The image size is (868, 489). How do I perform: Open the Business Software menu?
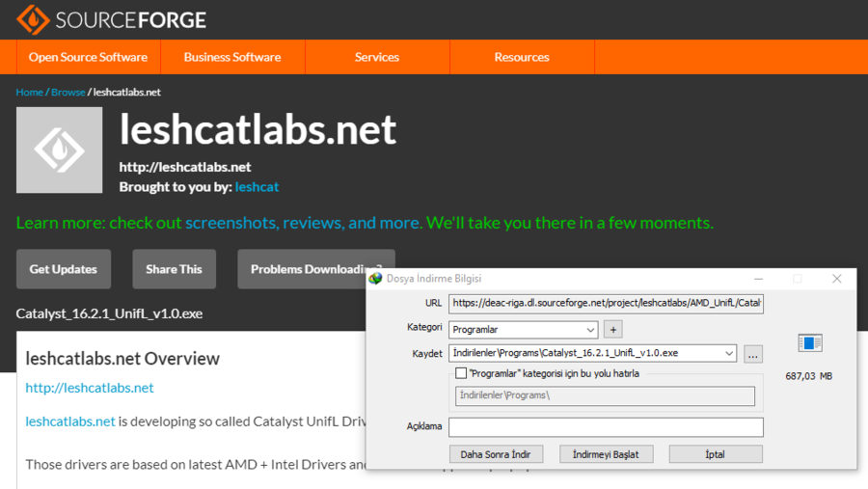point(232,57)
